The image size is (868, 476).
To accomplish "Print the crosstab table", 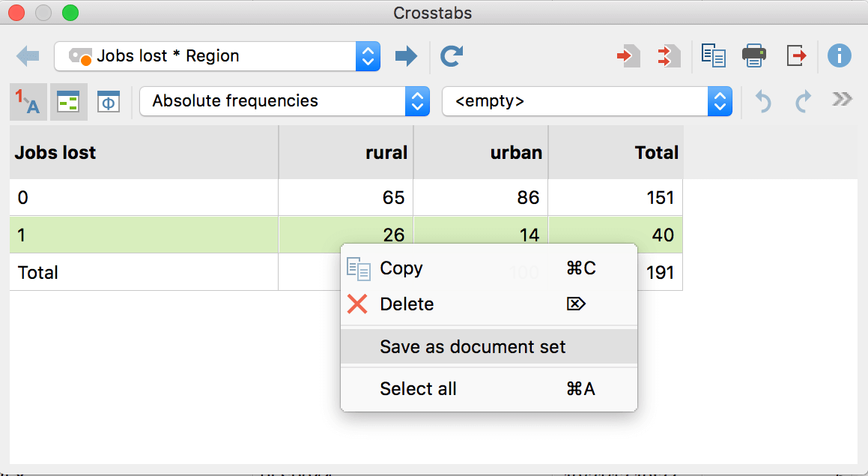I will click(754, 56).
